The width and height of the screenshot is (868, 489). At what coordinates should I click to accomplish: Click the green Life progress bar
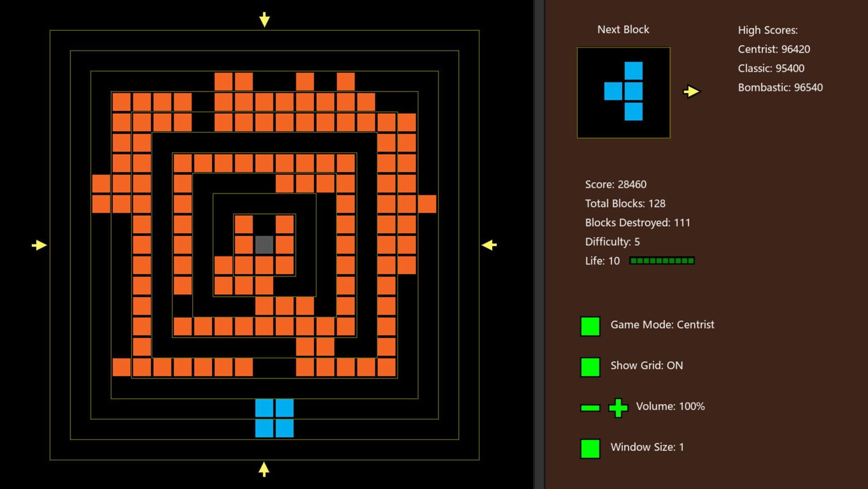pos(662,261)
